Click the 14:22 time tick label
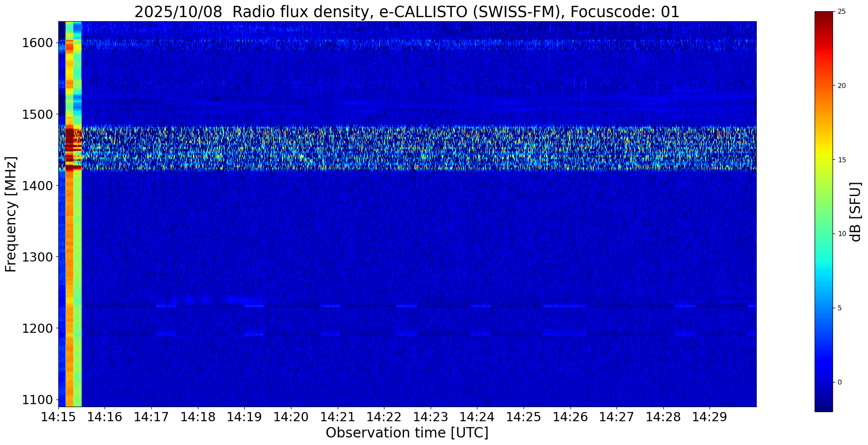Image resolution: width=868 pixels, height=445 pixels. [x=384, y=417]
